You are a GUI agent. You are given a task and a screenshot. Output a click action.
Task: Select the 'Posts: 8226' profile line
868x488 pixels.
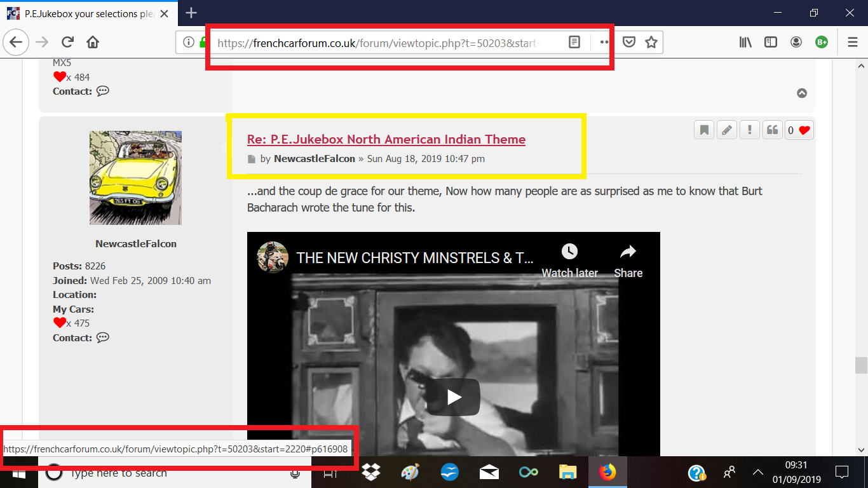(x=79, y=266)
